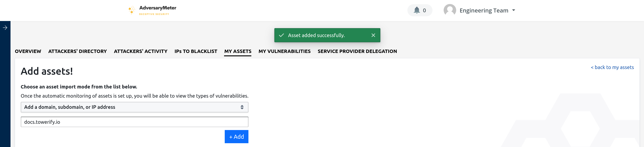Open Service Provider Delegation tab
Screen dimensions: 644x147
[357, 51]
